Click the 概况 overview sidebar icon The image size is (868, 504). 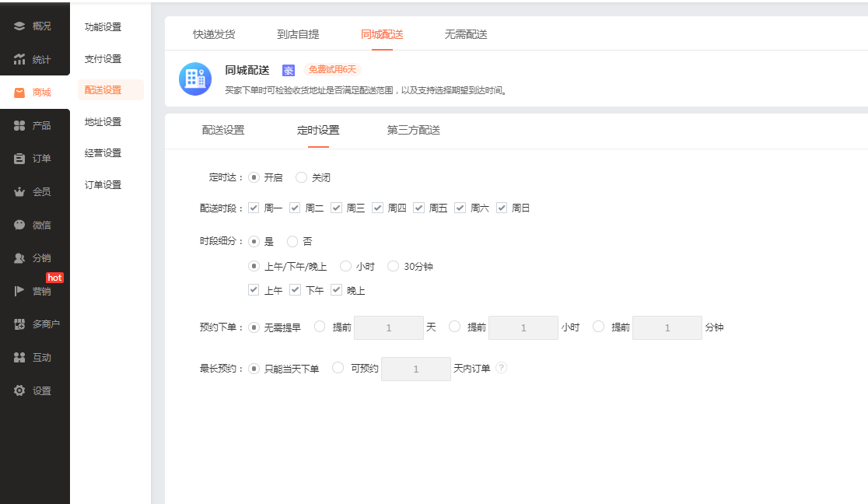point(19,26)
